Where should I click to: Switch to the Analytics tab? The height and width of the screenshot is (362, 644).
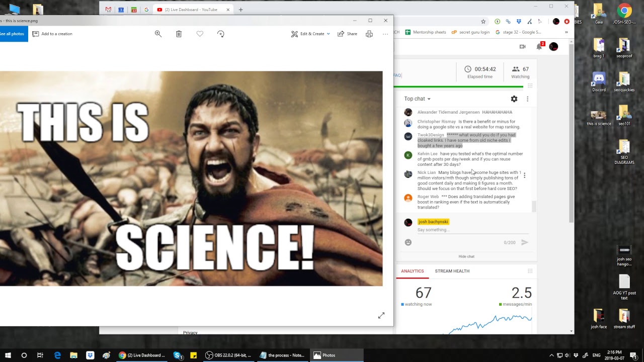click(412, 271)
